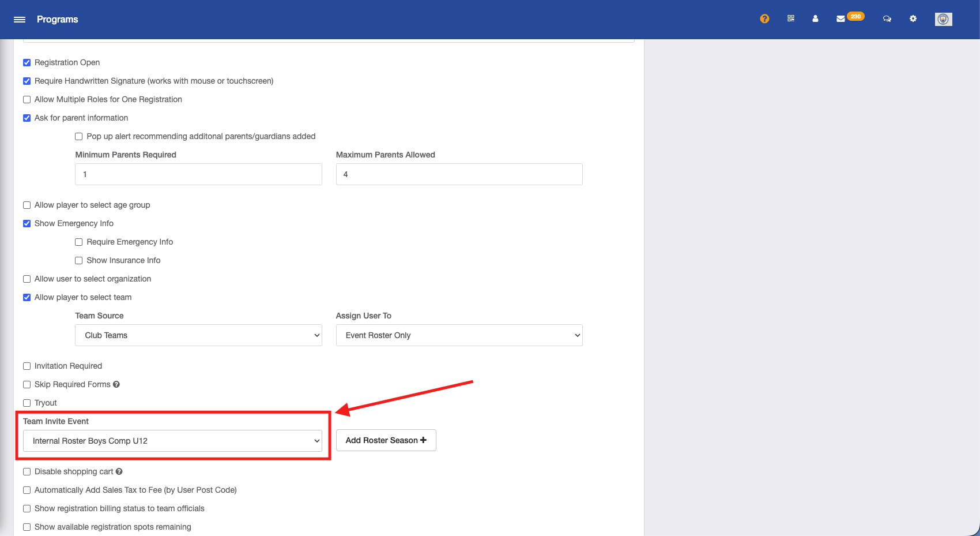The height and width of the screenshot is (536, 980).
Task: Enable Allow Multiple Roles for One Registration
Action: 27,99
